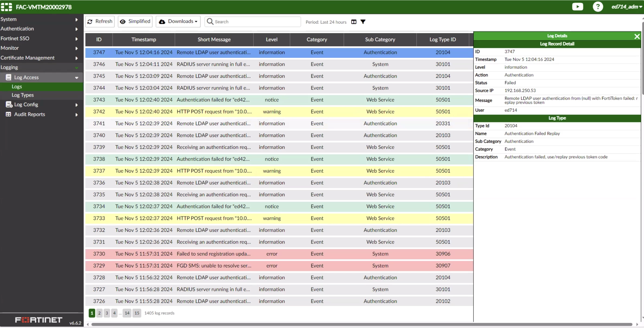The image size is (644, 328).
Task: Click the Log Config icon
Action: (x=9, y=105)
